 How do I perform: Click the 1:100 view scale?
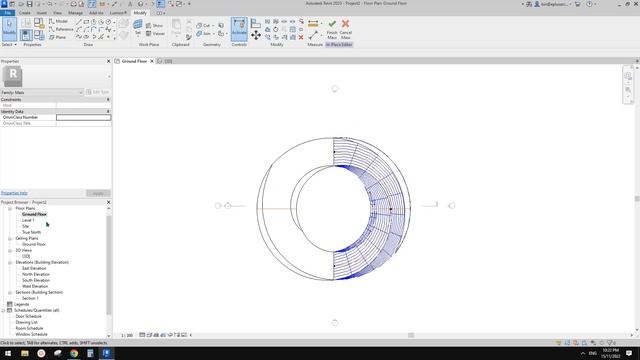point(127,335)
